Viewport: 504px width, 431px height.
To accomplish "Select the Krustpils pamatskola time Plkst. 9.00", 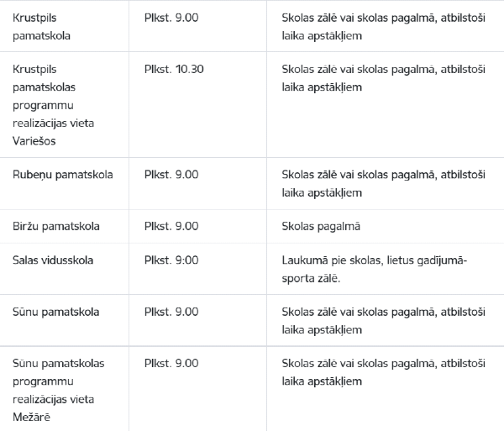I will [x=171, y=18].
